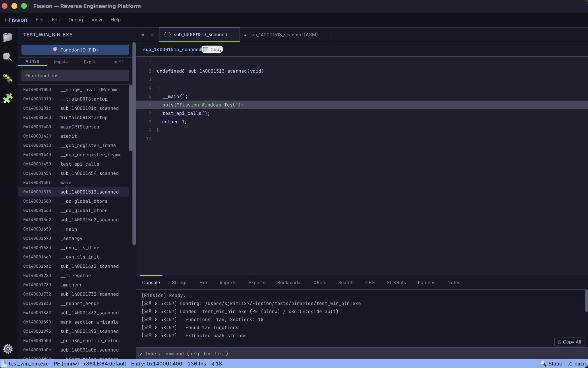Image resolution: width=588 pixels, height=368 pixels.
Task: Open the Patches panel tab
Action: (426, 283)
